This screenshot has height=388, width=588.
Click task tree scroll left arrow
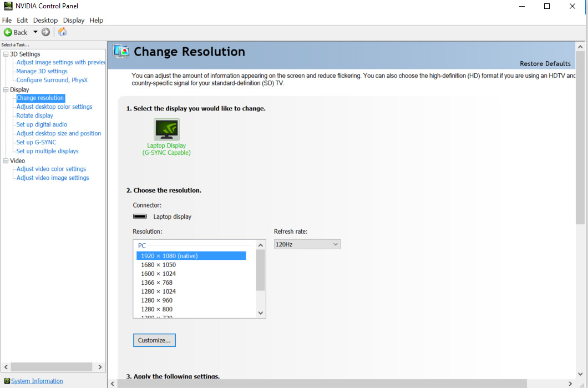point(6,367)
